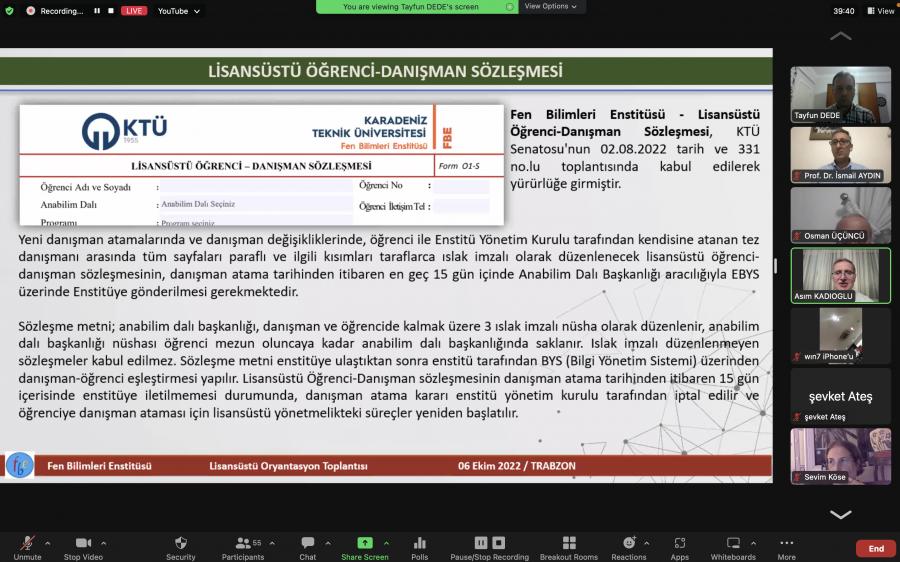
Task: Click the slide title LİSANSÜSTÜ ÖĞRENCİ-DANIŞMAN SÖZLEŞMESİ
Action: point(385,71)
